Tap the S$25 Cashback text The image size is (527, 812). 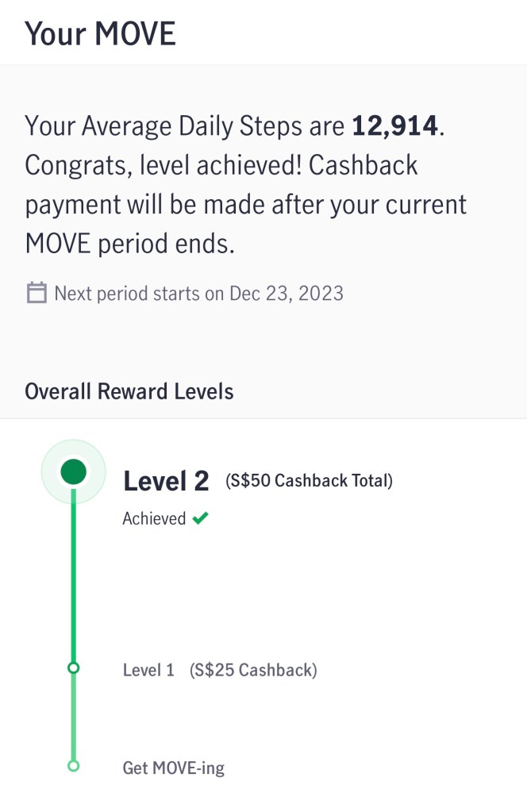pyautogui.click(x=253, y=670)
